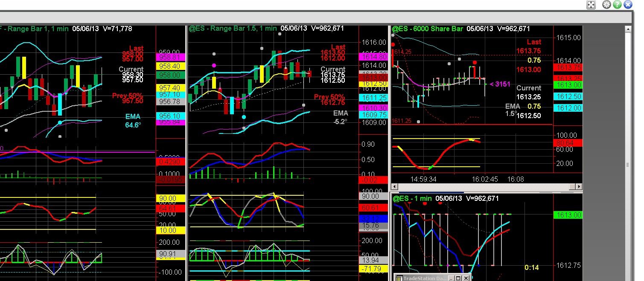Screen dimensions: 644x281
Task: Click the red 60.61 indicator label
Action: (374, 208)
